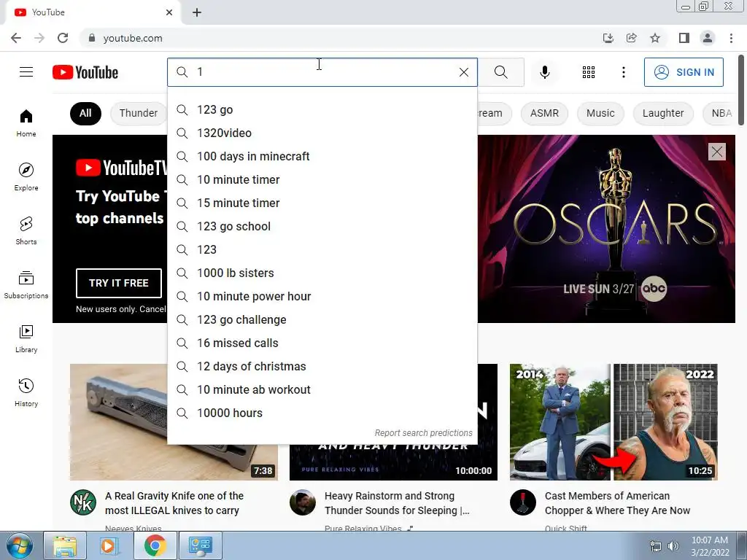Screen dimensions: 747x560
Task: Choose suggestion '10000 hours'
Action: tap(322, 413)
